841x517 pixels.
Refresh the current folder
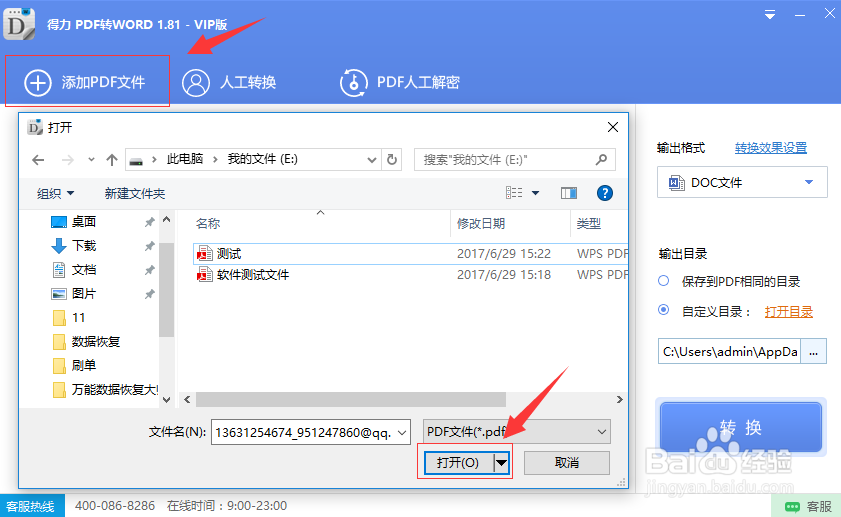392,160
